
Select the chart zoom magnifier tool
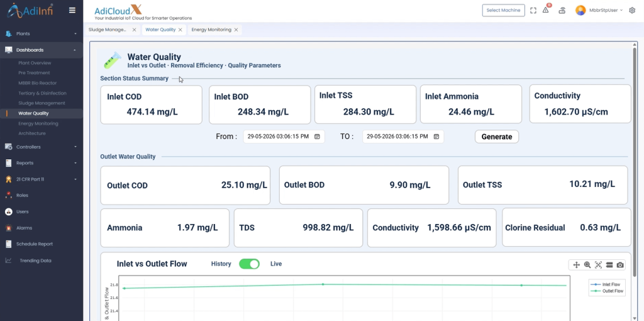click(x=587, y=265)
